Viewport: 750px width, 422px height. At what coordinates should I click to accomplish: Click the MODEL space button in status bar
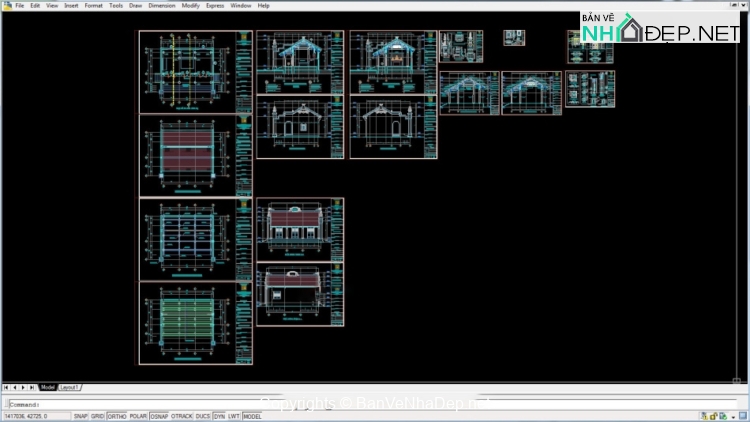(252, 416)
